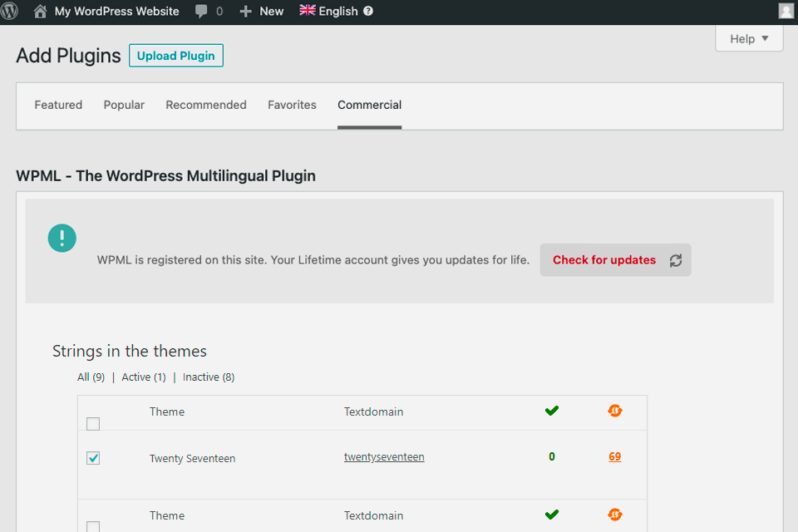Click the green checkmark icon in second header

click(552, 515)
